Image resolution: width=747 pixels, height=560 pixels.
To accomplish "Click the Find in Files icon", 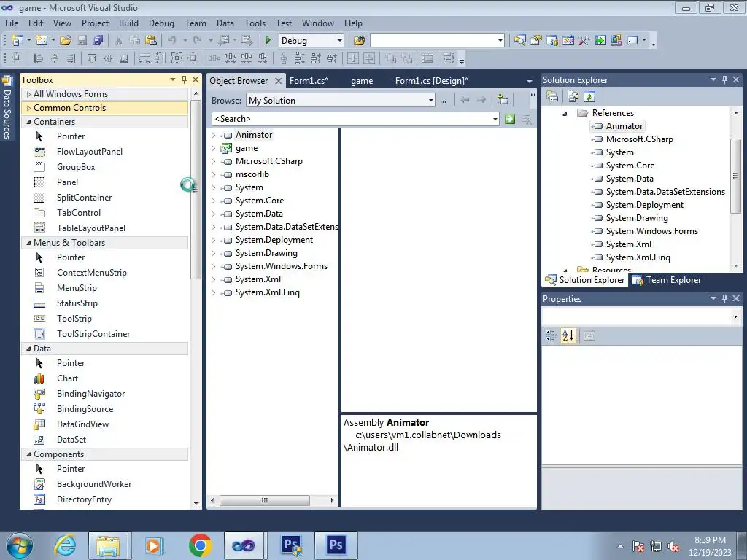I will [x=359, y=41].
